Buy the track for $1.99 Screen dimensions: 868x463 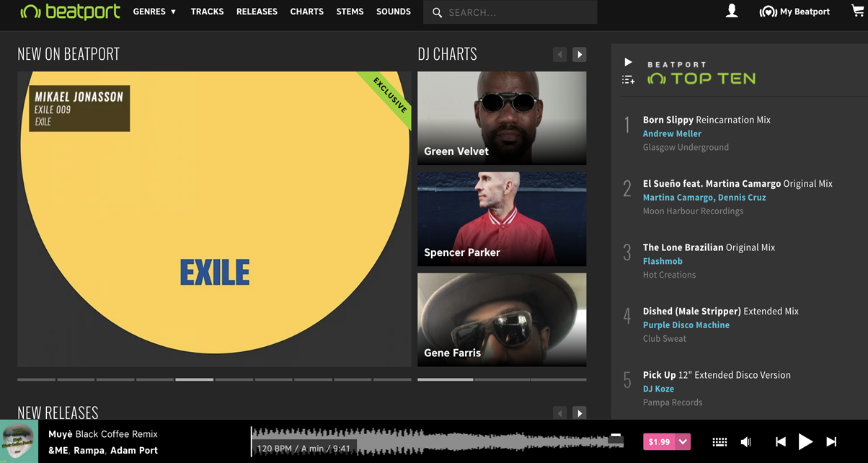(659, 442)
